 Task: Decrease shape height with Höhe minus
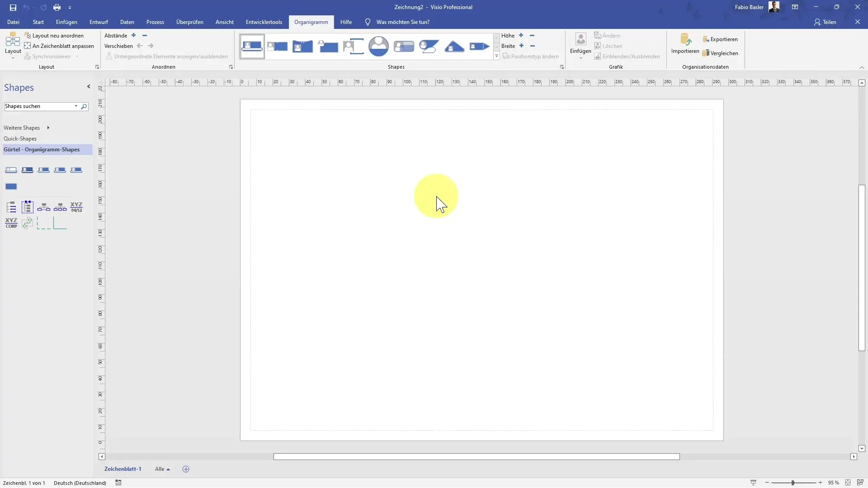[532, 35]
